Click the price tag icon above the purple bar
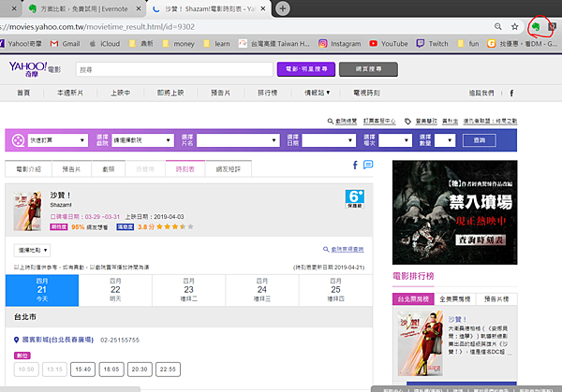Image resolution: width=562 pixels, height=392 pixels. (407, 122)
